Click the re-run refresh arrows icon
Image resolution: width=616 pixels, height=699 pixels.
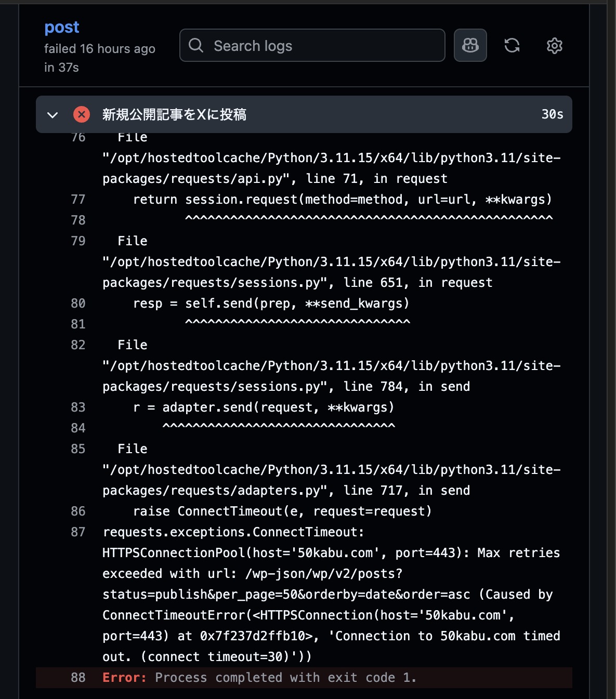[512, 46]
